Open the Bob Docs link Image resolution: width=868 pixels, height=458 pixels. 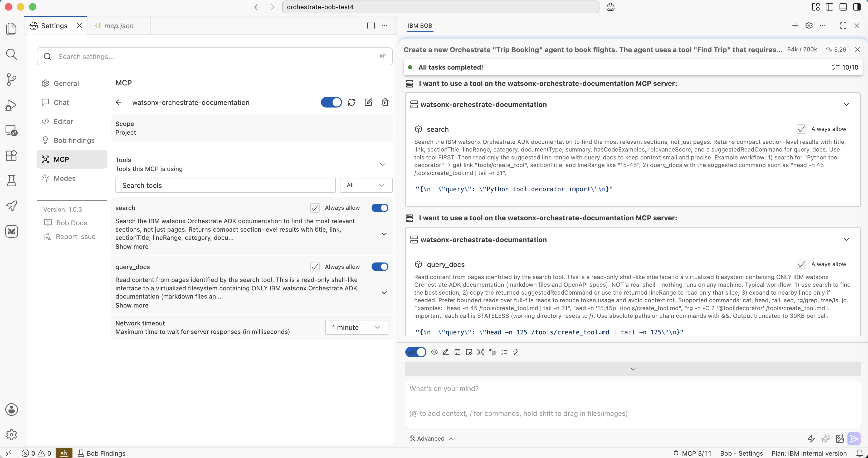71,223
